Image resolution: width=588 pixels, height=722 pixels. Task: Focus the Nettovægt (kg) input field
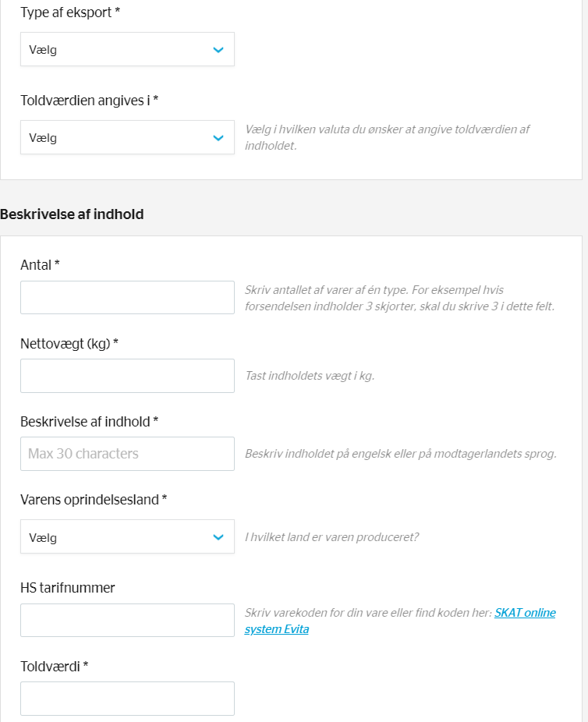(127, 376)
